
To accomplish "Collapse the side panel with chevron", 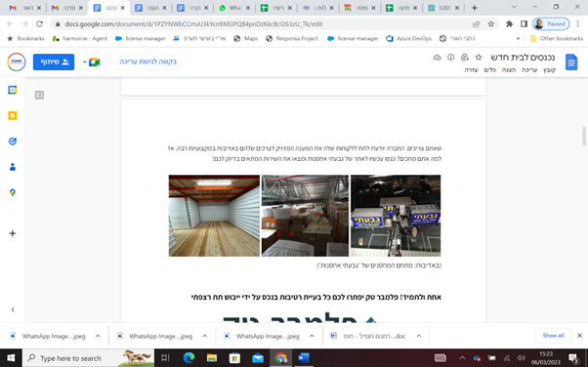I will click(13, 309).
